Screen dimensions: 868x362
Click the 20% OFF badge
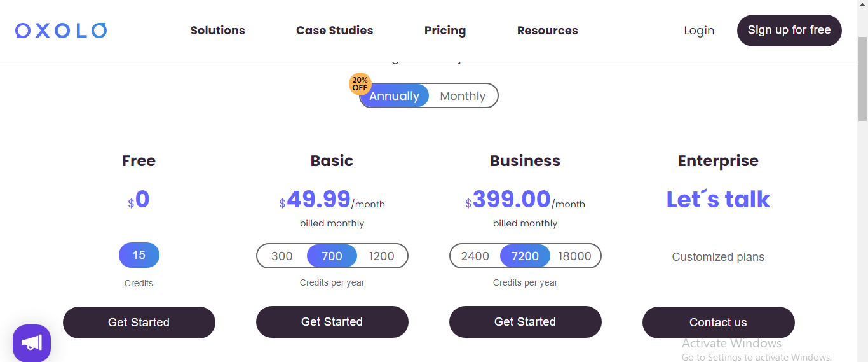pos(360,84)
